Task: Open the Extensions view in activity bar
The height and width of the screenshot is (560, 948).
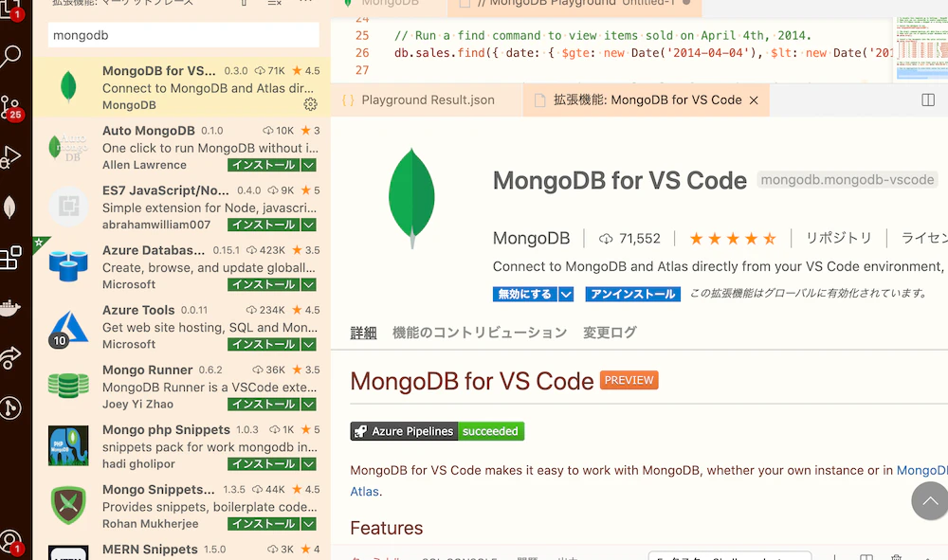Action: 10,258
